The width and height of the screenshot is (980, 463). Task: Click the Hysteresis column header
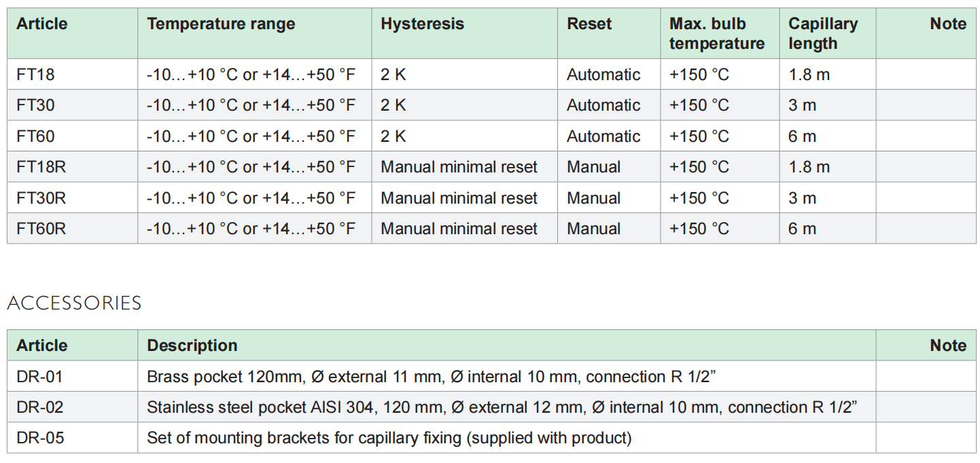422,24
